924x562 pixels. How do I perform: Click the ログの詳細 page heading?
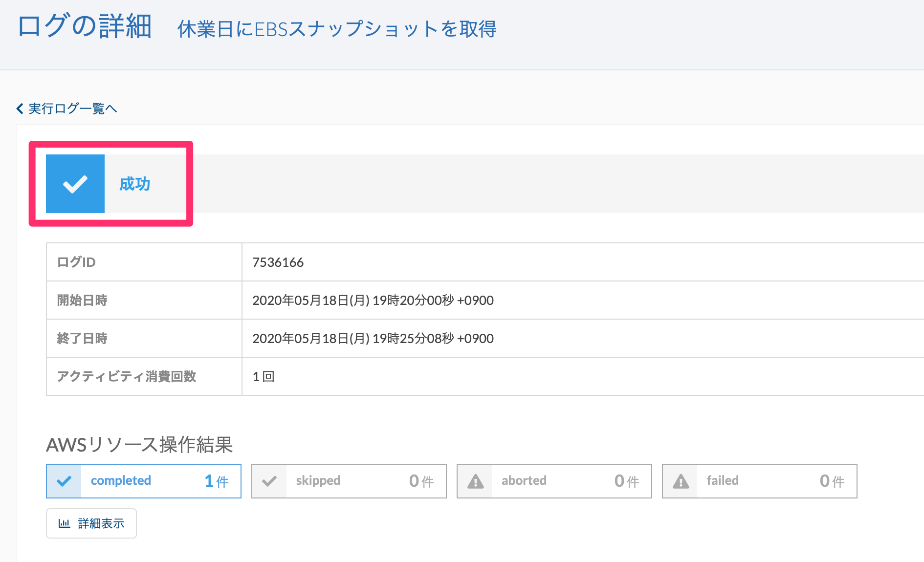click(85, 26)
